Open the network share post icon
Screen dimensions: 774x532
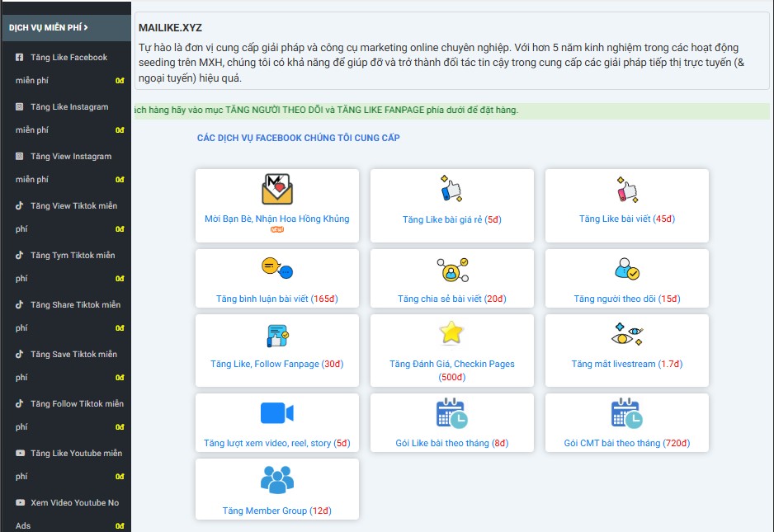tap(452, 270)
